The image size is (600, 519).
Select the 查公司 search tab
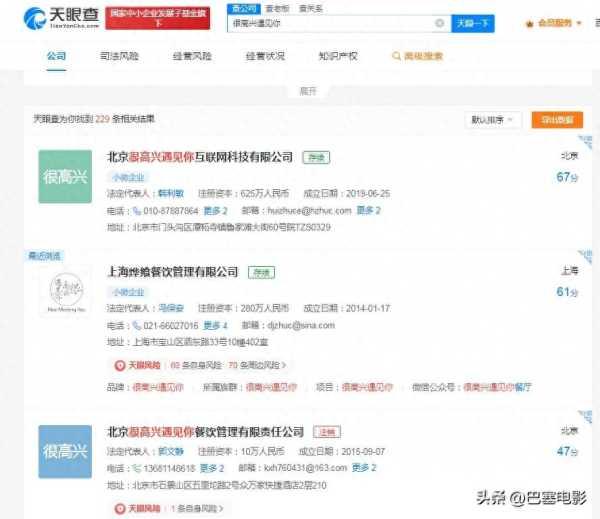pyautogui.click(x=244, y=8)
